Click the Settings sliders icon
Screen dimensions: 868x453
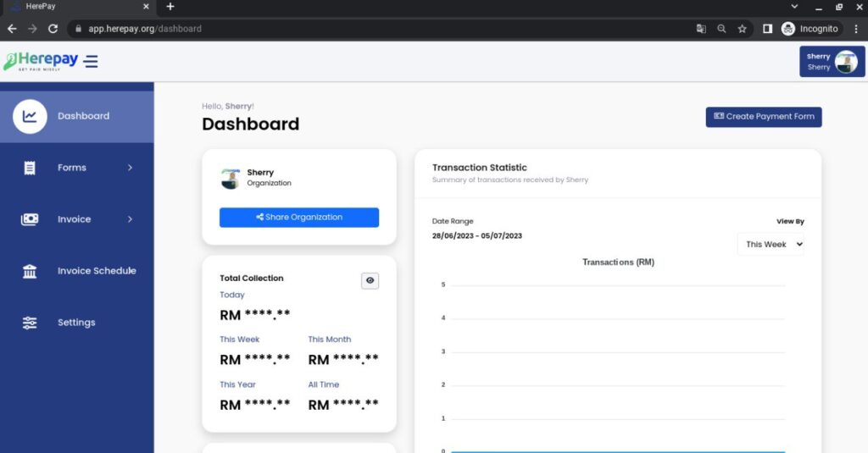[x=30, y=323]
